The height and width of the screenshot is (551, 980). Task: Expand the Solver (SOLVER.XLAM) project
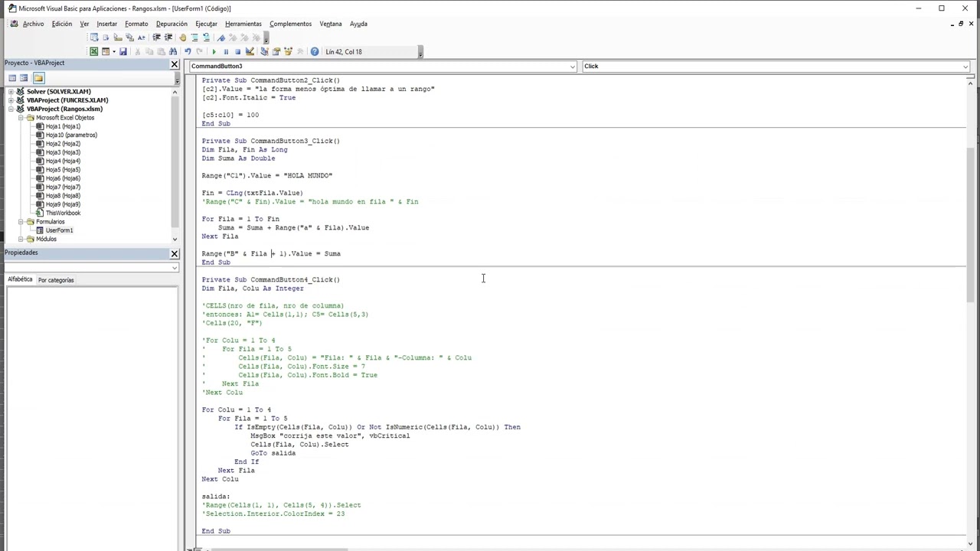[11, 92]
